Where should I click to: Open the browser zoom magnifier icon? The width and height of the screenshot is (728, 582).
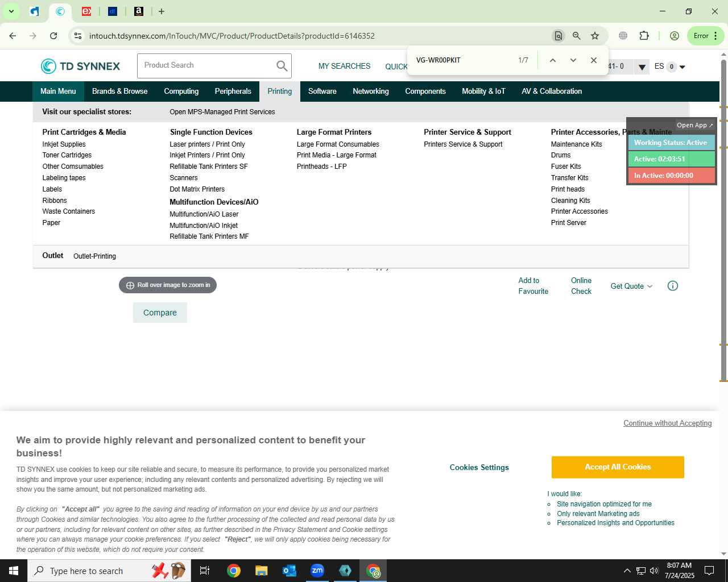coord(577,36)
